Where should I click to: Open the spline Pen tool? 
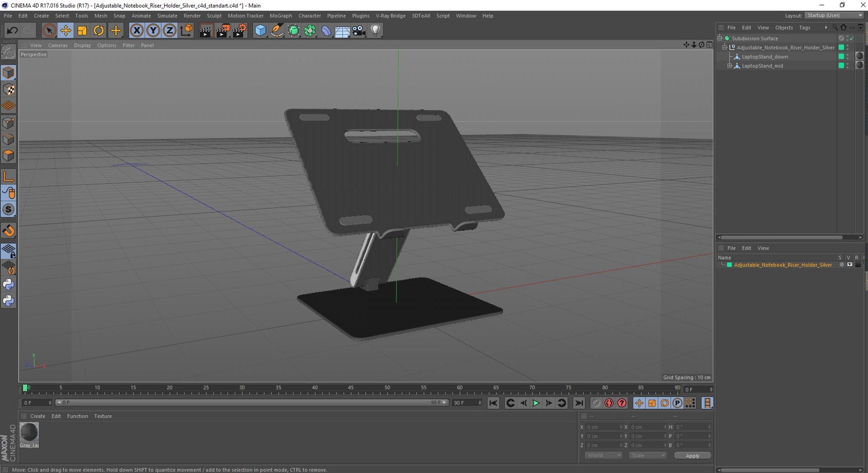[277, 30]
